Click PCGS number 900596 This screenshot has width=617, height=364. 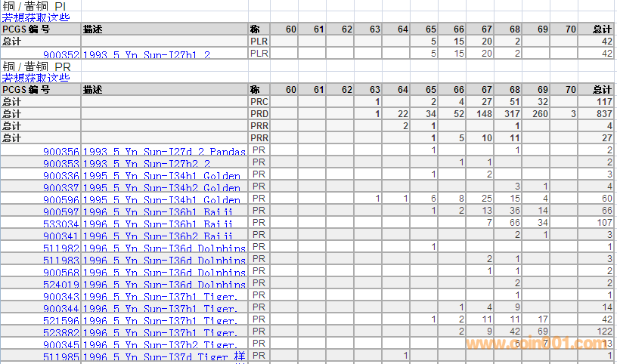(x=60, y=199)
